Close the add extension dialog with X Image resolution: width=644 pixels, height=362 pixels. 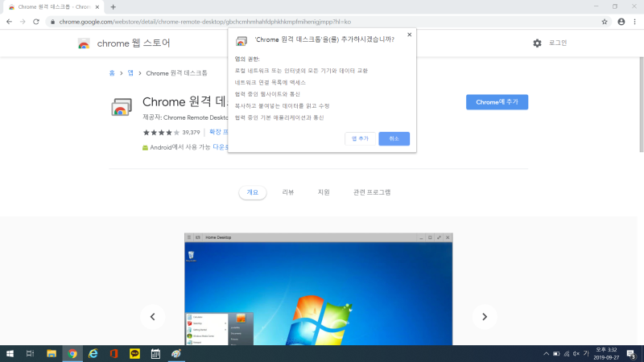[x=409, y=35]
